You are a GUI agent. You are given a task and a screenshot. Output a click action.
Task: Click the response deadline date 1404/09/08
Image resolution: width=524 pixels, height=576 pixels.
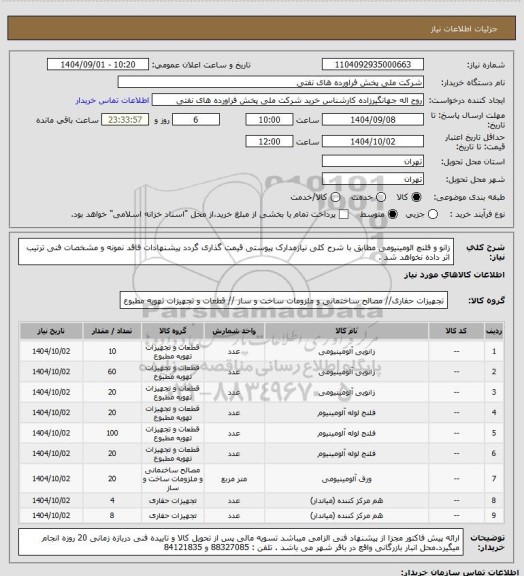coord(373,120)
